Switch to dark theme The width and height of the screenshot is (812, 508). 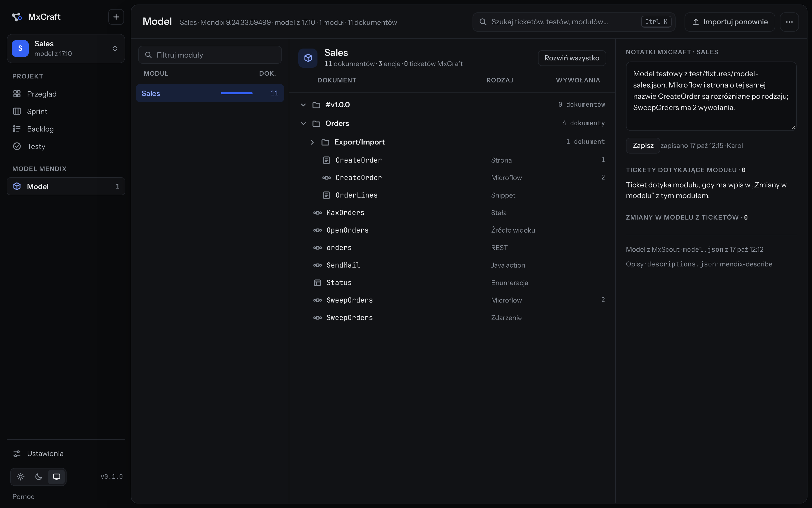point(39,477)
